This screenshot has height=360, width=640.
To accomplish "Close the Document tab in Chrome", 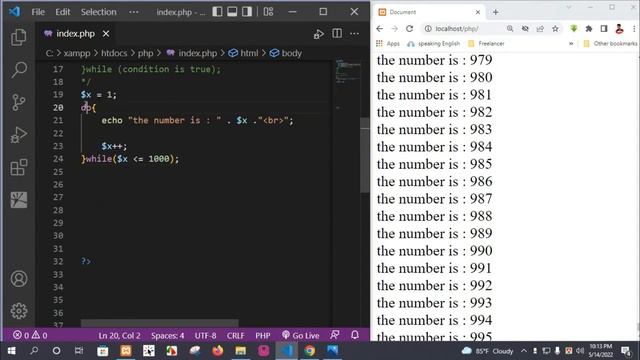I will [478, 12].
